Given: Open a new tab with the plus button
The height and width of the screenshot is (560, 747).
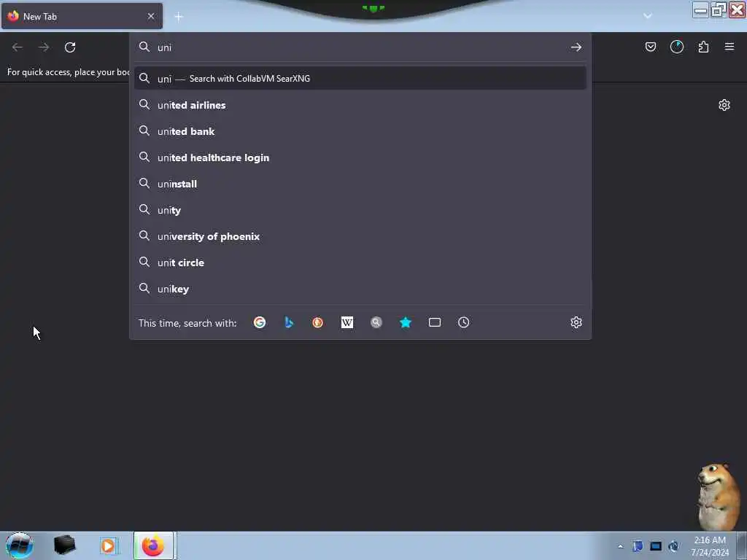Looking at the screenshot, I should [x=179, y=17].
